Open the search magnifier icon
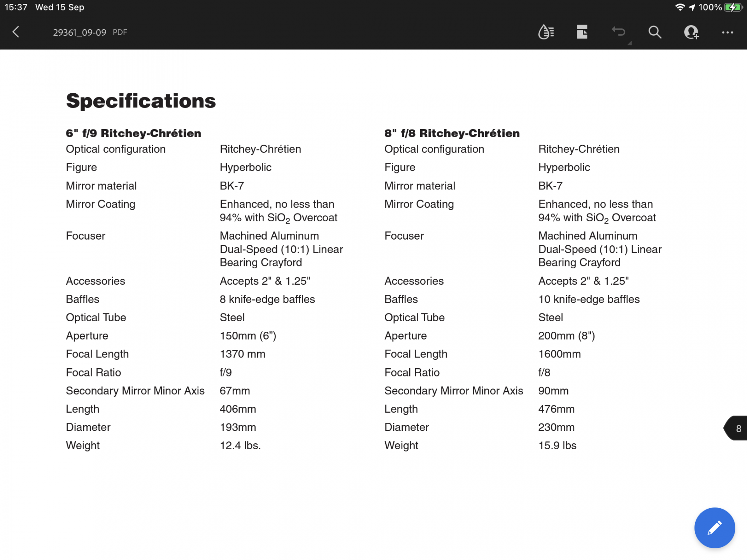The image size is (747, 560). pos(655,32)
